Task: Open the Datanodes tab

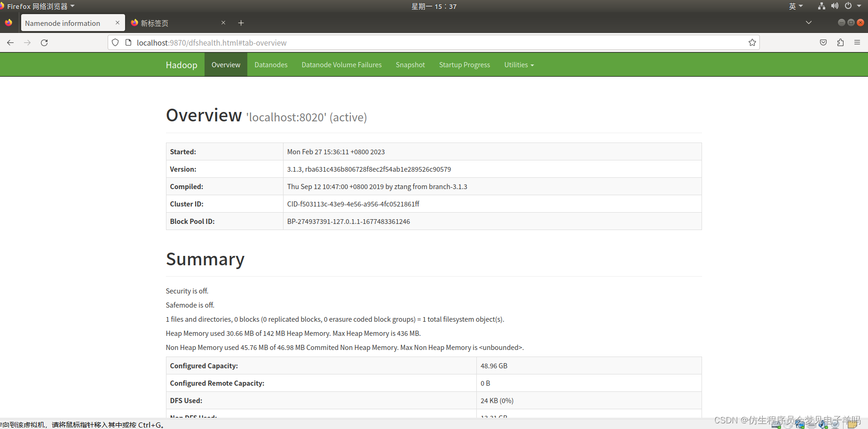Action: (271, 64)
